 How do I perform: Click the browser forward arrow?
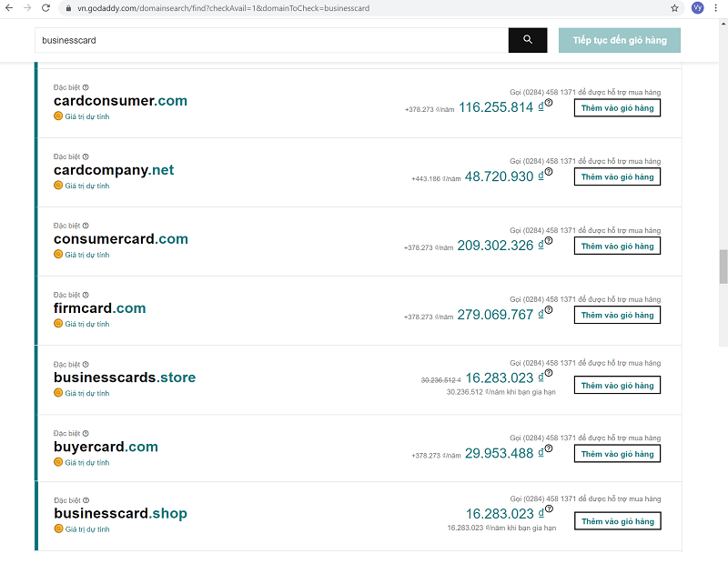27,8
